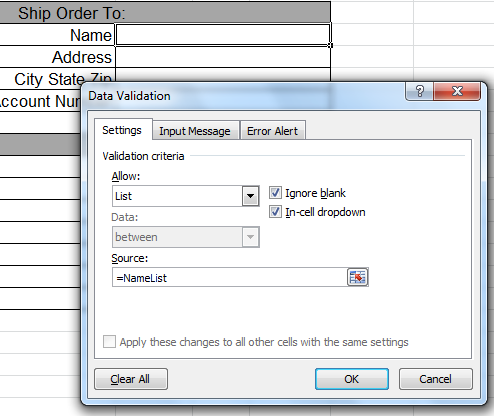Click the Help question mark button
This screenshot has width=494, height=416.
click(419, 91)
